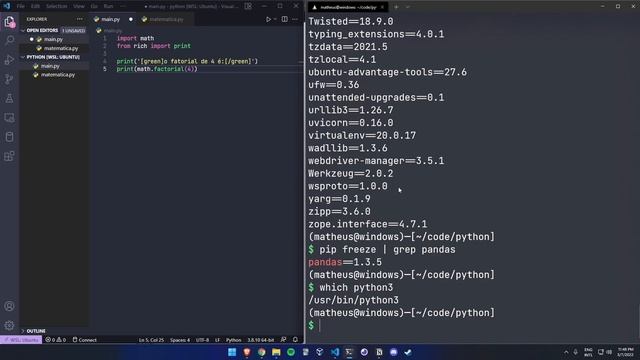Open File Explorer from taskbar
The height and width of the screenshot is (360, 640).
point(276,352)
